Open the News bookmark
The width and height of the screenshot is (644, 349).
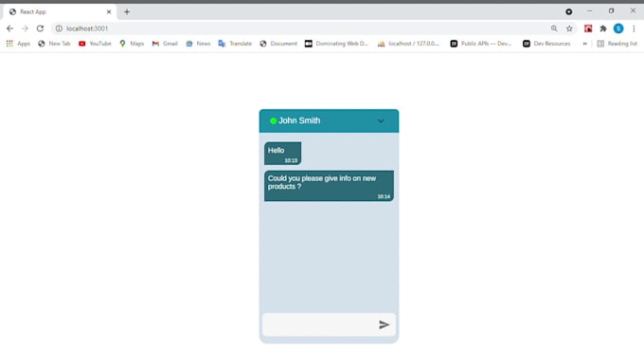[198, 44]
